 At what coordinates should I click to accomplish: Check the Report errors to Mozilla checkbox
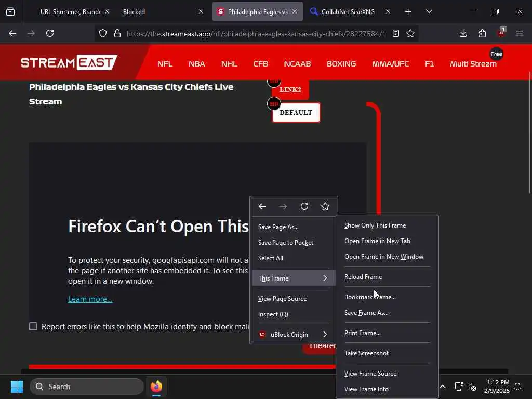[x=33, y=326]
